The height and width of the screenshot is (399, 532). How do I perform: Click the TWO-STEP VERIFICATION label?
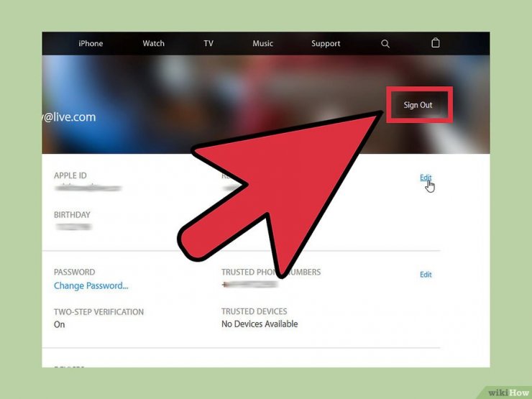[x=98, y=312]
